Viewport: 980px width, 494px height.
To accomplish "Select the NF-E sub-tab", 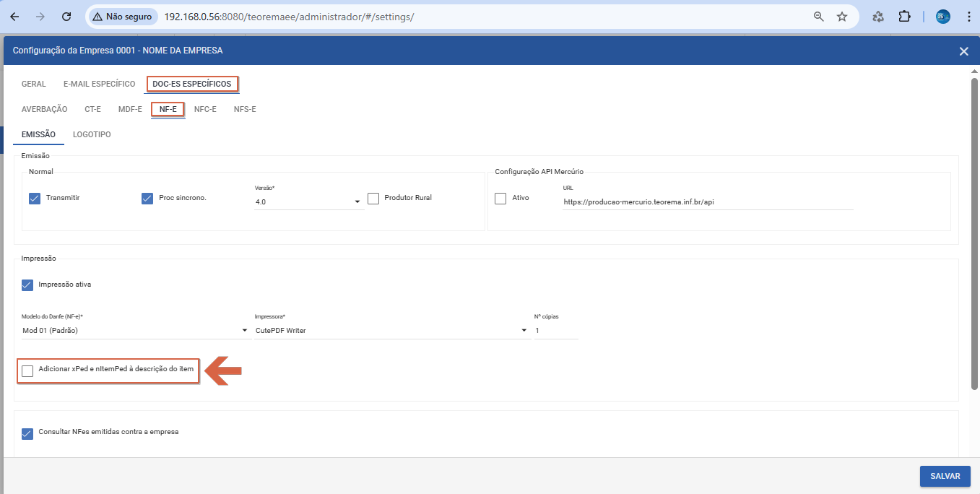I will (168, 109).
